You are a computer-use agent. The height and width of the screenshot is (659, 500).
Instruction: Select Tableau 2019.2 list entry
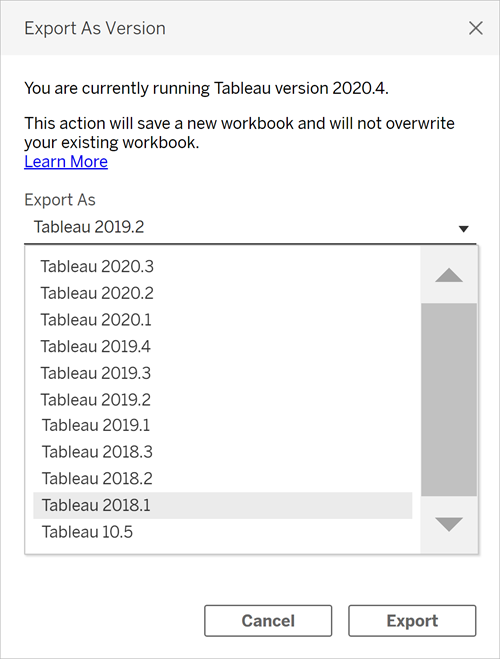pos(223,400)
